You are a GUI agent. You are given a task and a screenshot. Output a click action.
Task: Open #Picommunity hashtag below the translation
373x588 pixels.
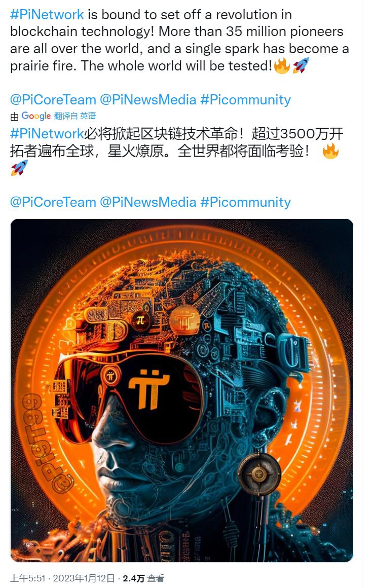(x=246, y=202)
